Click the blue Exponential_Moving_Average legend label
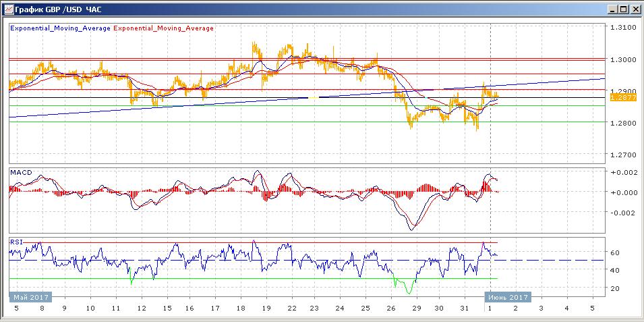The height and width of the screenshot is (322, 644). tap(61, 28)
